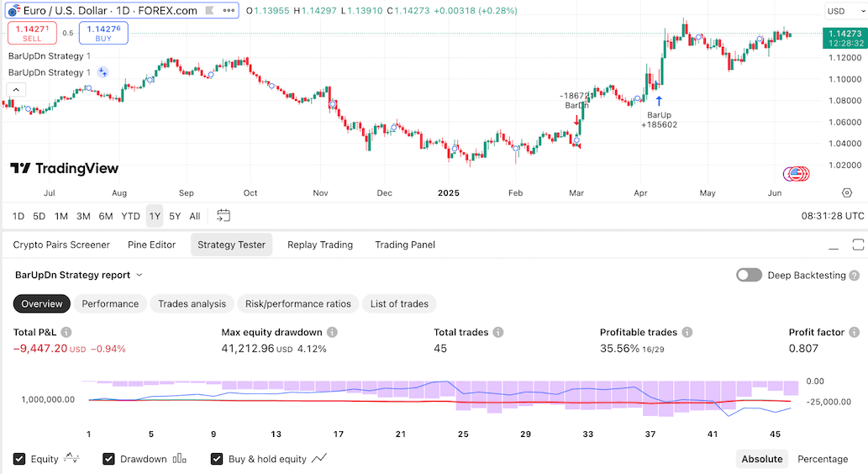Click the SELL 1.14271 button

pos(32,34)
